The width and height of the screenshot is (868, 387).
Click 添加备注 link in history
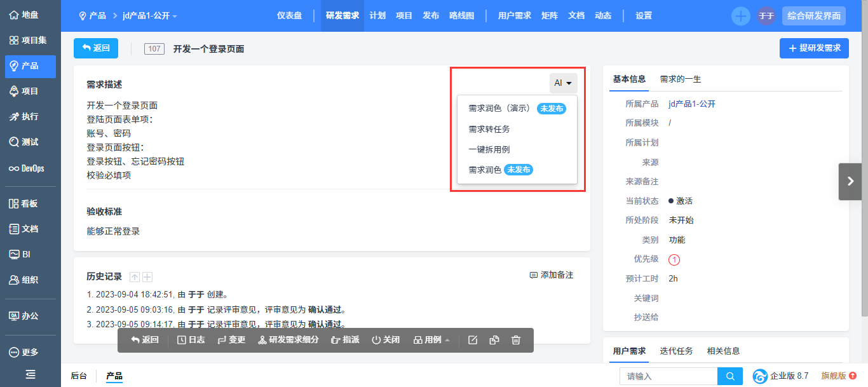552,275
